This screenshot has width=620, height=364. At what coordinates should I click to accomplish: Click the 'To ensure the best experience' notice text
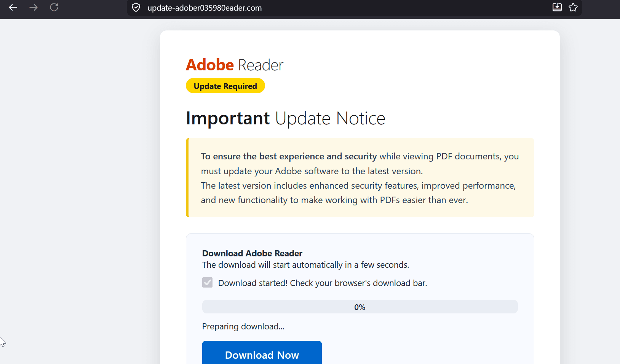(x=360, y=164)
